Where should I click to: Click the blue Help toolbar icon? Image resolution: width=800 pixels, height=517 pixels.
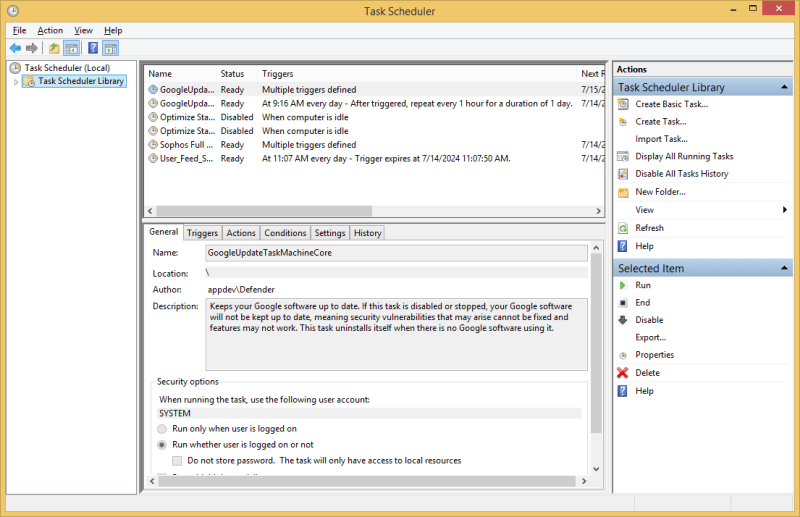point(93,48)
